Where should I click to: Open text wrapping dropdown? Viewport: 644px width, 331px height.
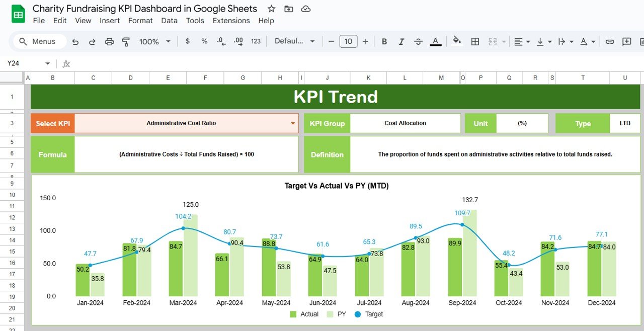(566, 42)
